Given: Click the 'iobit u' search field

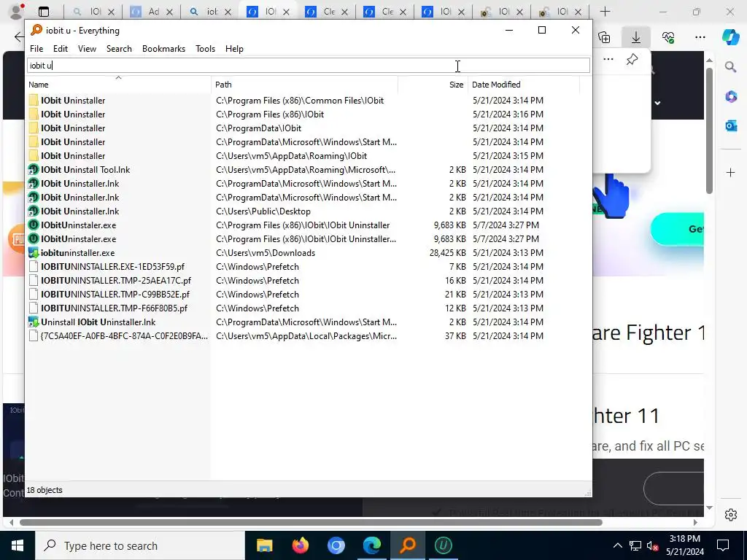Looking at the screenshot, I should pos(309,66).
